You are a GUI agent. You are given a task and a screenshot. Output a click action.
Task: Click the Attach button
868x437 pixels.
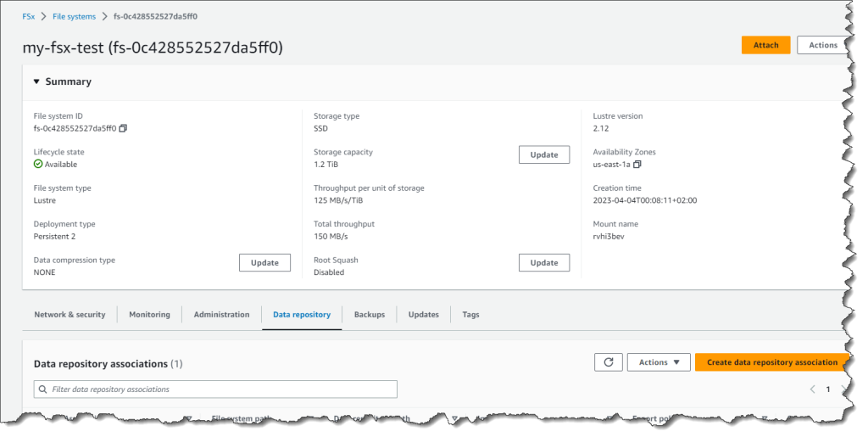pyautogui.click(x=765, y=46)
